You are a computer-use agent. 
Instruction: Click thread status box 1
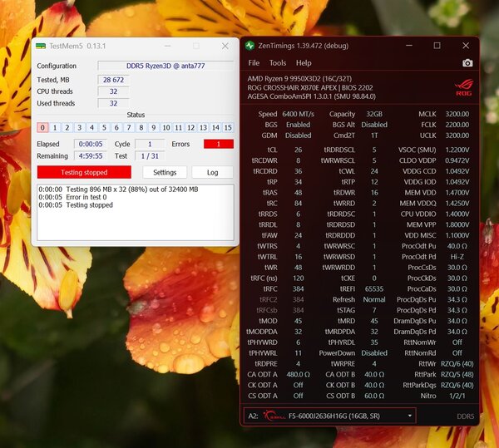tap(55, 127)
